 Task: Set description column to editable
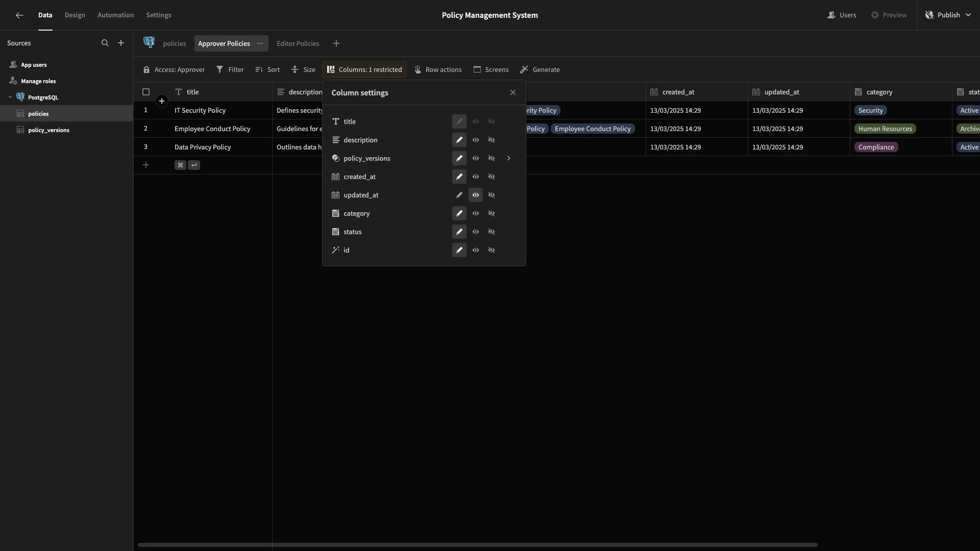tap(459, 140)
